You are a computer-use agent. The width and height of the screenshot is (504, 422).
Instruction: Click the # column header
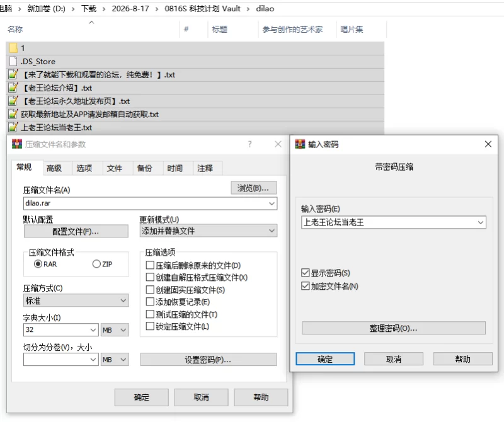[x=186, y=29]
